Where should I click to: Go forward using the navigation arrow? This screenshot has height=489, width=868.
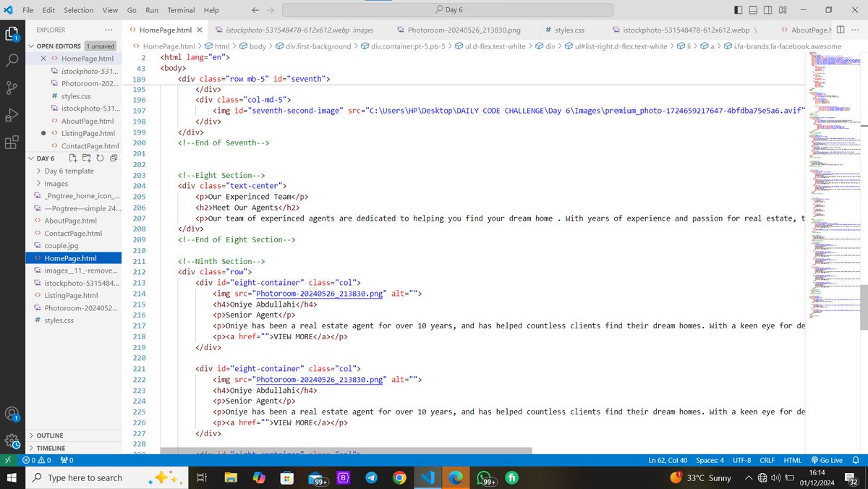[x=271, y=10]
